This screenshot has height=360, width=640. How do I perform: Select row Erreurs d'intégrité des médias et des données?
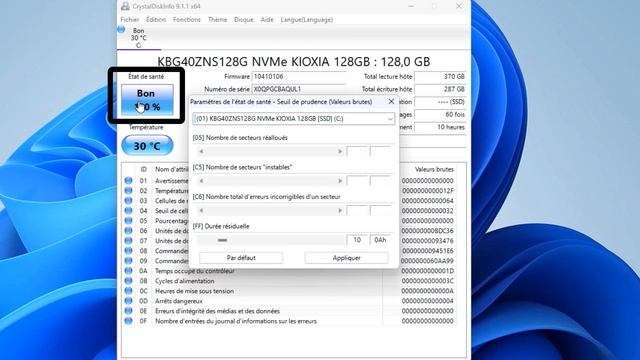(289, 311)
